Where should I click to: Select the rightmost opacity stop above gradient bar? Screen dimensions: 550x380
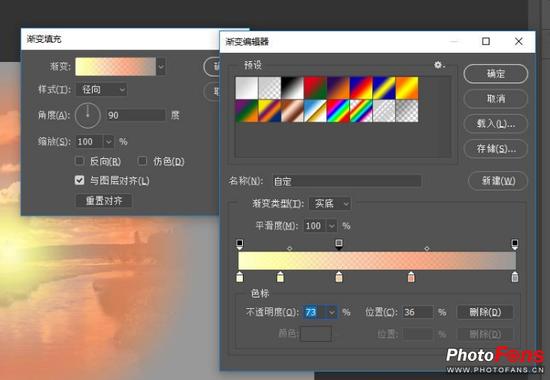tap(515, 244)
